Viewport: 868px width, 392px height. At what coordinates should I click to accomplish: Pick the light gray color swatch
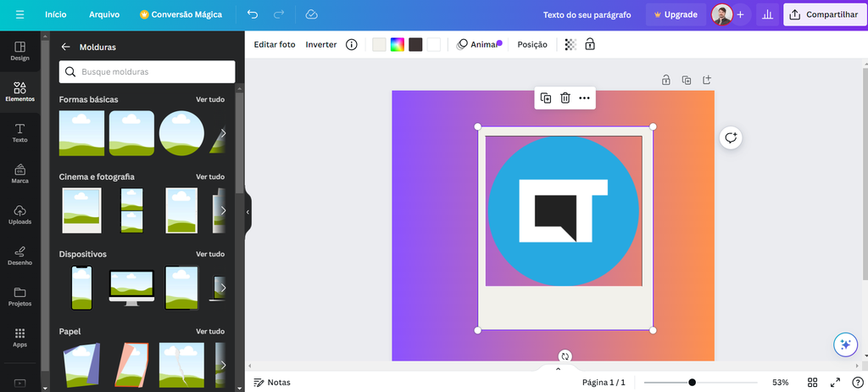[x=379, y=45]
